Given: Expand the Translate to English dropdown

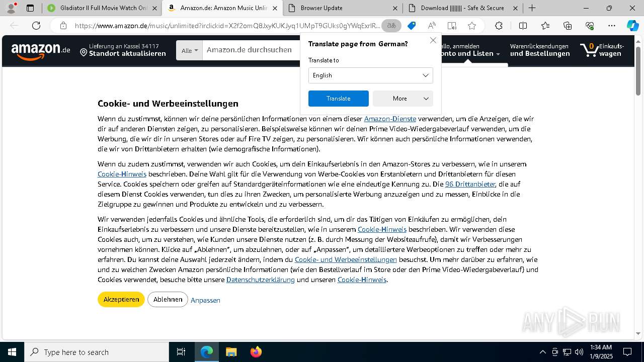Looking at the screenshot, I should pos(371,75).
